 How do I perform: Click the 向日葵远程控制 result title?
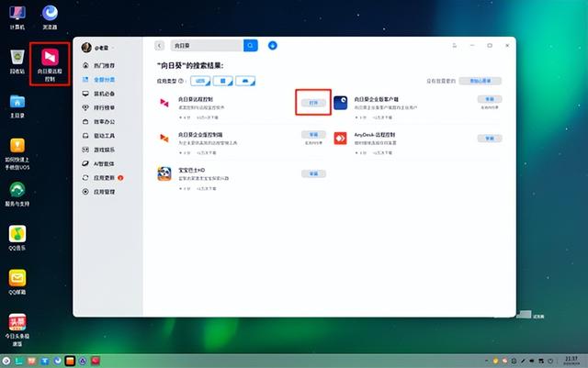[x=196, y=99]
